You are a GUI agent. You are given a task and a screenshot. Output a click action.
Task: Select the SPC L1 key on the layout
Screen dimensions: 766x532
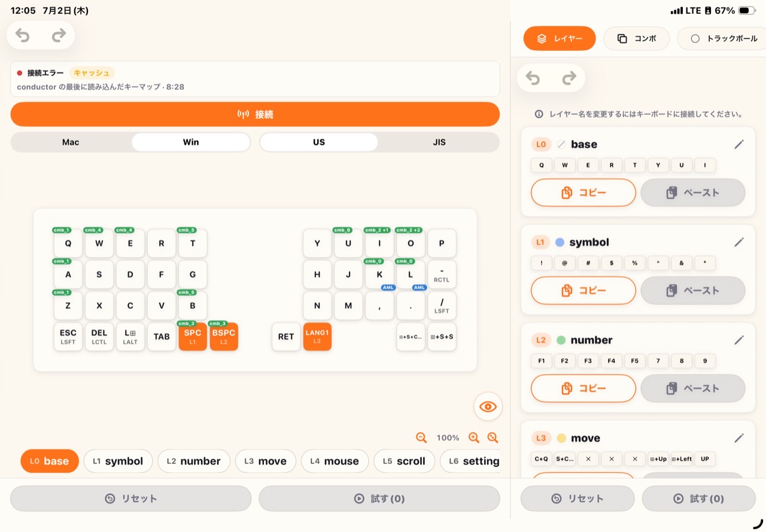[x=193, y=337]
